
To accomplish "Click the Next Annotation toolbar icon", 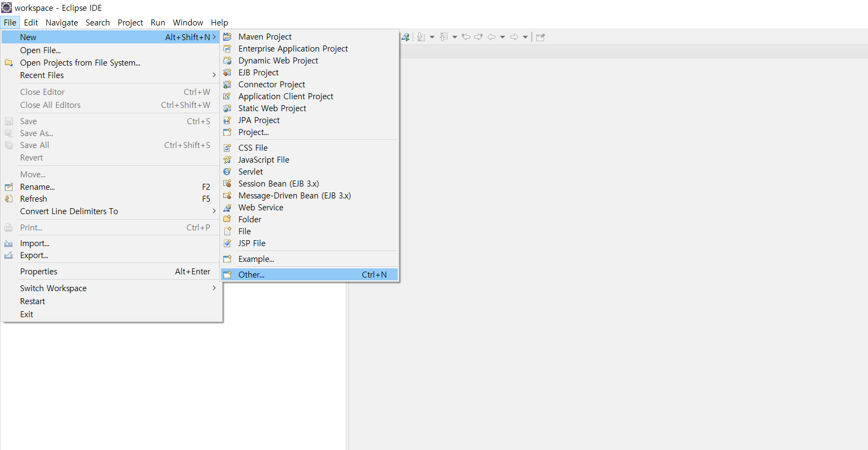I will (x=421, y=37).
